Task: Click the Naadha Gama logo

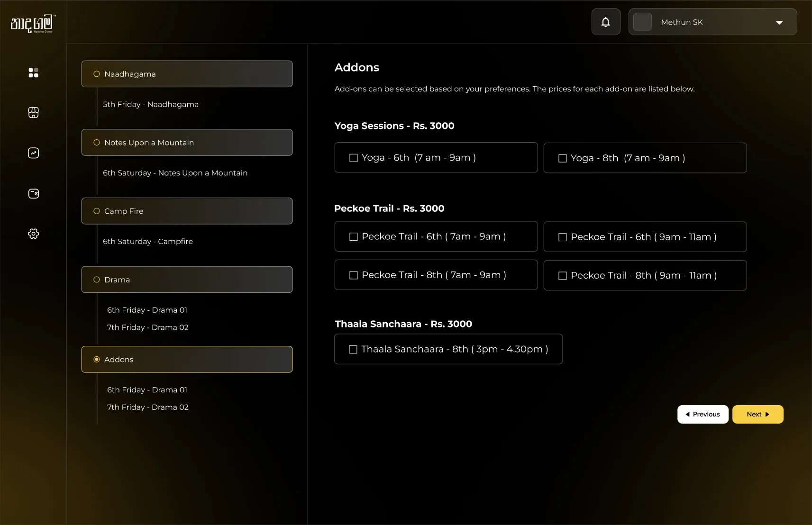Action: tap(33, 23)
